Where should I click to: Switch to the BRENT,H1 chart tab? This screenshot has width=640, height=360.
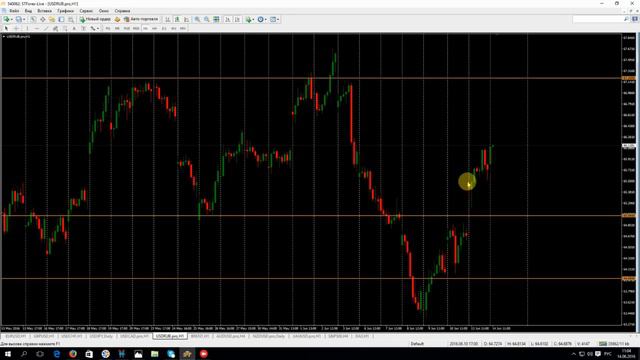pyautogui.click(x=200, y=336)
